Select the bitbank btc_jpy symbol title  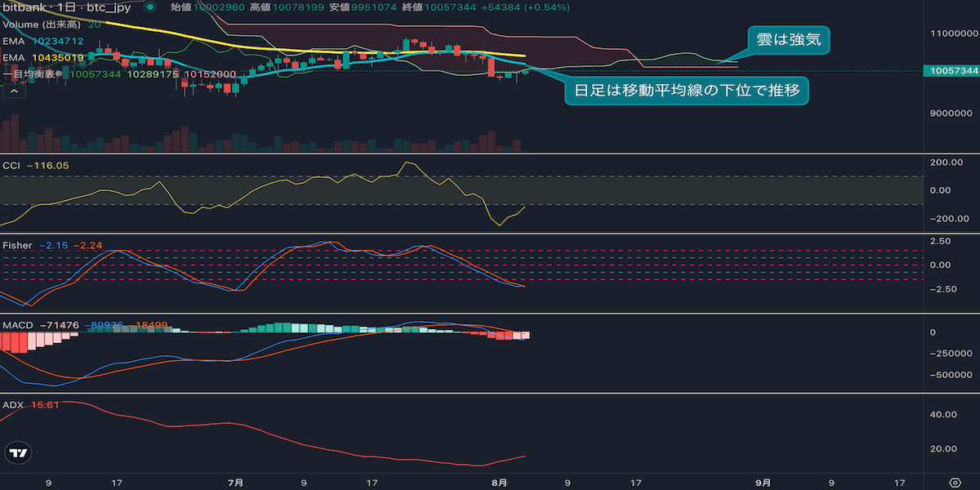66,9
